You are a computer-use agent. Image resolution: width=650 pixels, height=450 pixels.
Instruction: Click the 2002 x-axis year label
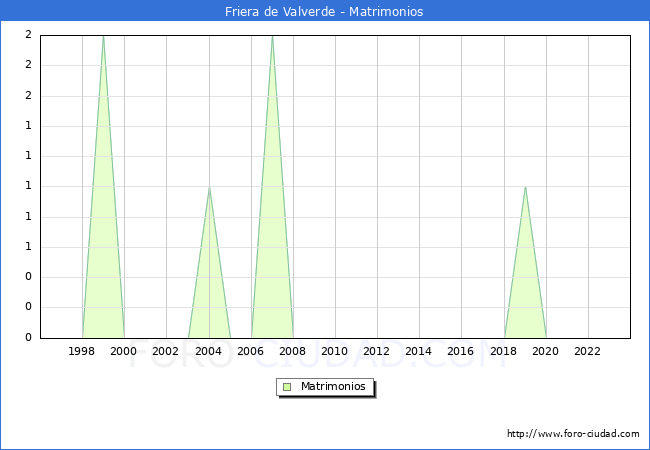(166, 351)
